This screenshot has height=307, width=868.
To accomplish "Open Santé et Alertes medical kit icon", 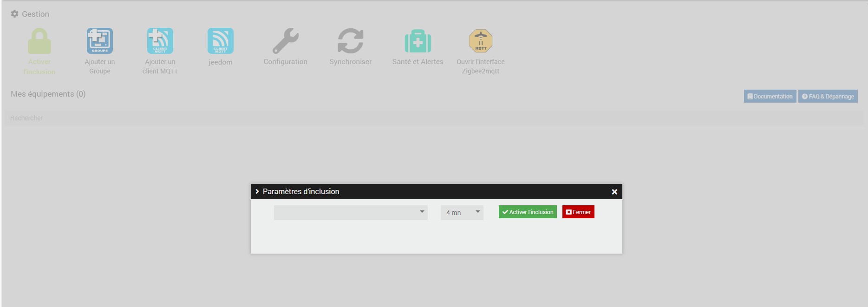I will tap(418, 41).
